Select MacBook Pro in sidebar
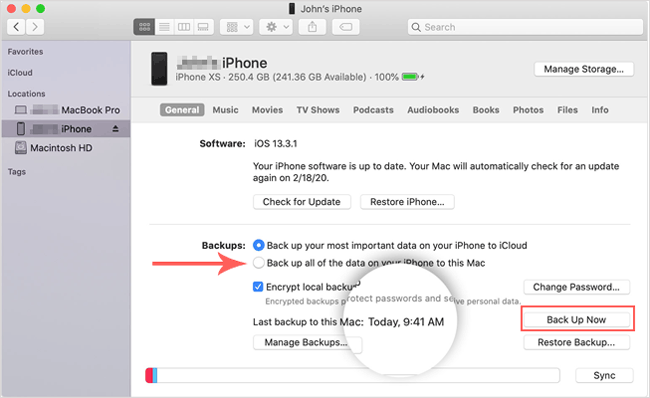The image size is (650, 398). coord(66,110)
